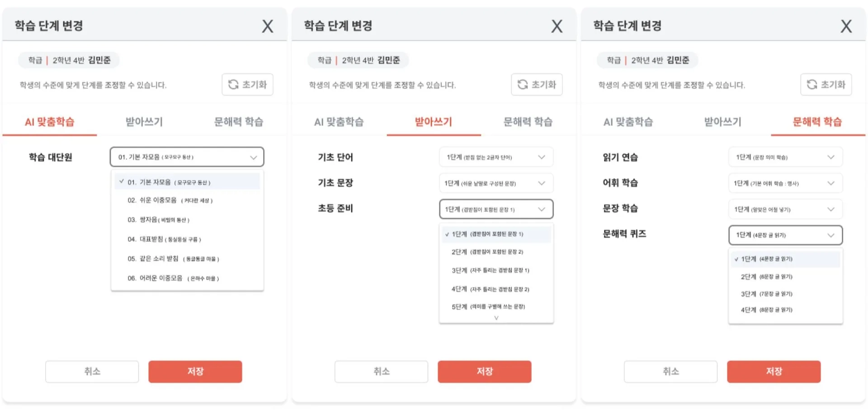The width and height of the screenshot is (868, 414).
Task: Close the dialog showing 학습 대단원 with X
Action: 268,26
